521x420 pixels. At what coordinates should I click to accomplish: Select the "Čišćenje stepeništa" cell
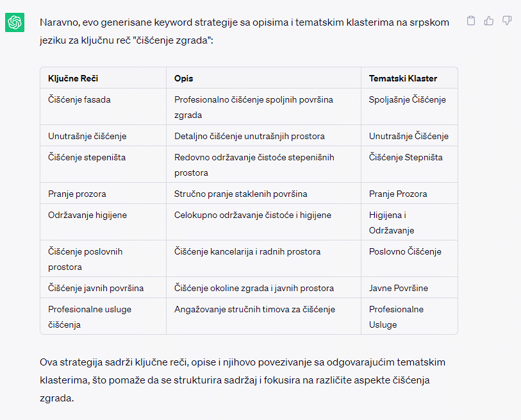coord(87,157)
